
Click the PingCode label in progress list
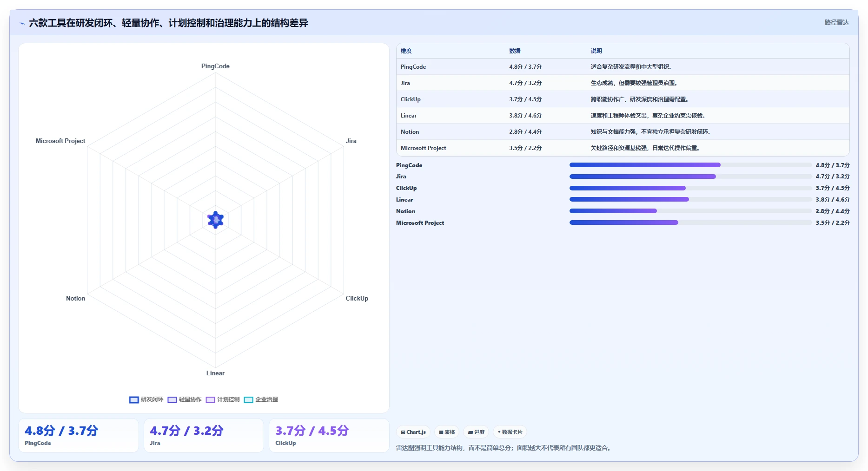point(409,165)
